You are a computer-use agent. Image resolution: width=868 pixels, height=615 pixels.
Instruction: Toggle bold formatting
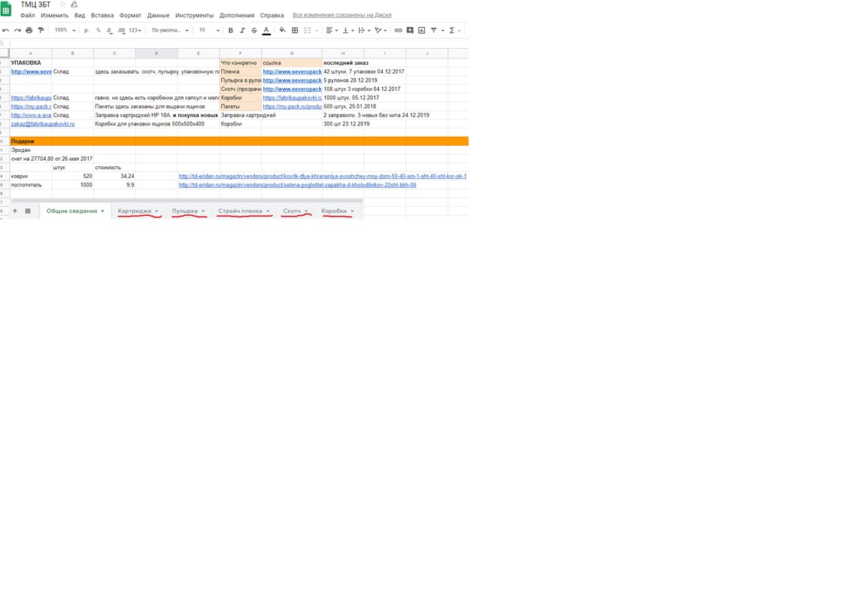tap(230, 31)
